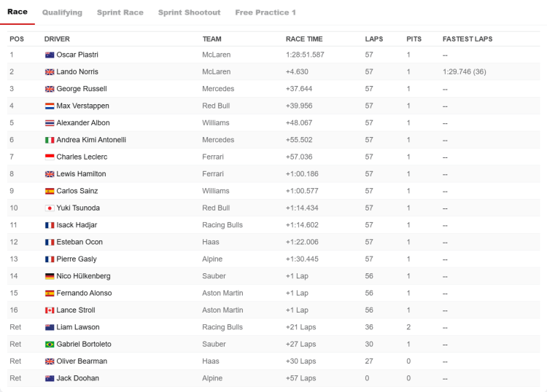Click Brazilian flag beside Gabriel Bortoleto
Viewport: 547px width, 392px height.
click(50, 344)
